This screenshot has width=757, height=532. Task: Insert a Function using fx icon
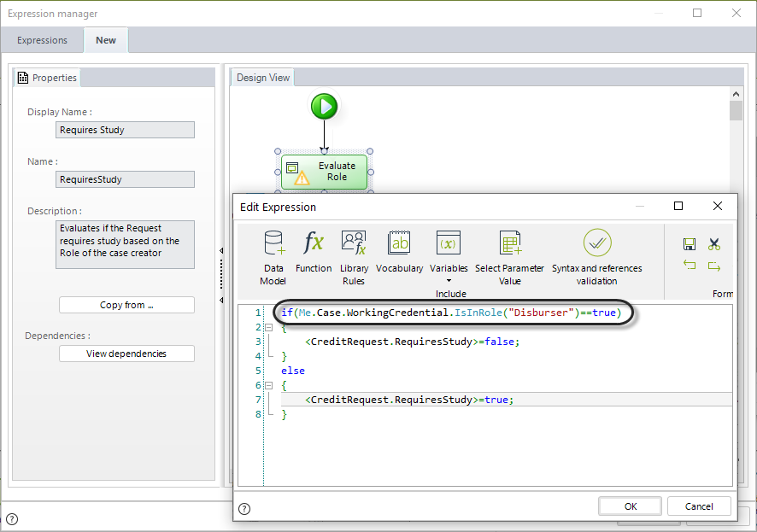click(x=314, y=252)
